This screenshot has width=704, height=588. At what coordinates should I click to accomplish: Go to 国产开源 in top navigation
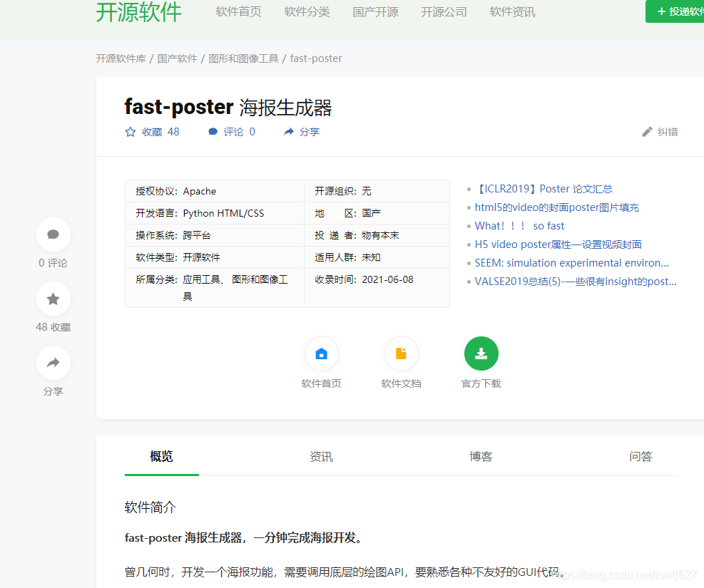click(x=375, y=11)
